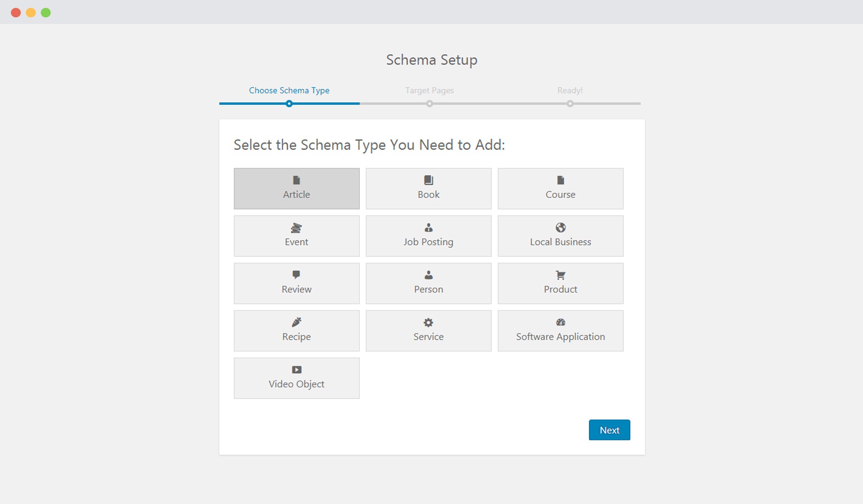Select the Course schema type

pos(560,189)
